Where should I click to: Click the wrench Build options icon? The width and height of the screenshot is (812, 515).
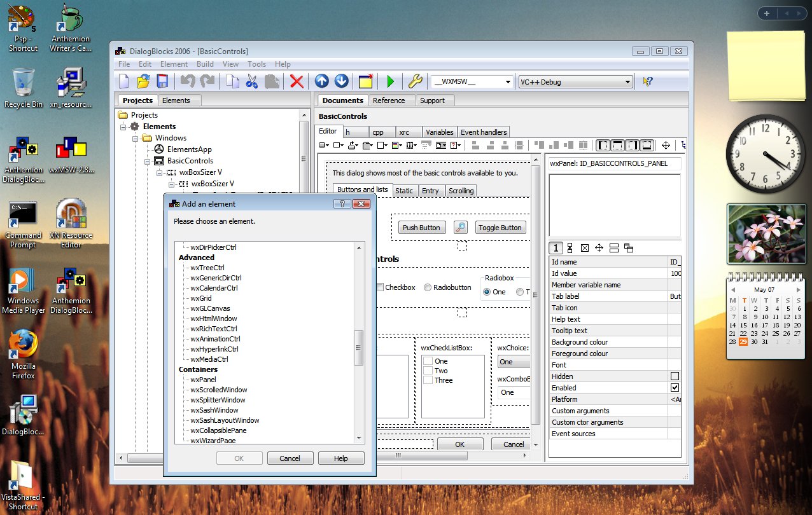(x=414, y=81)
